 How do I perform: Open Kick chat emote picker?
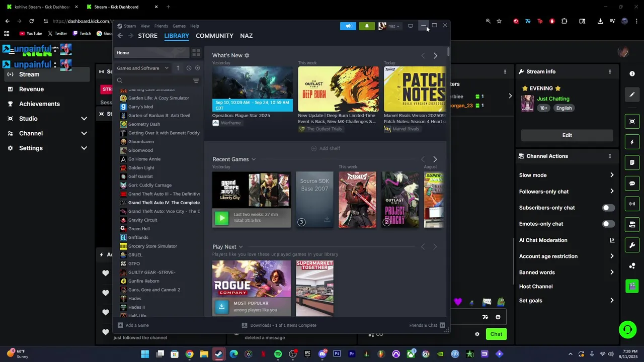(498, 317)
